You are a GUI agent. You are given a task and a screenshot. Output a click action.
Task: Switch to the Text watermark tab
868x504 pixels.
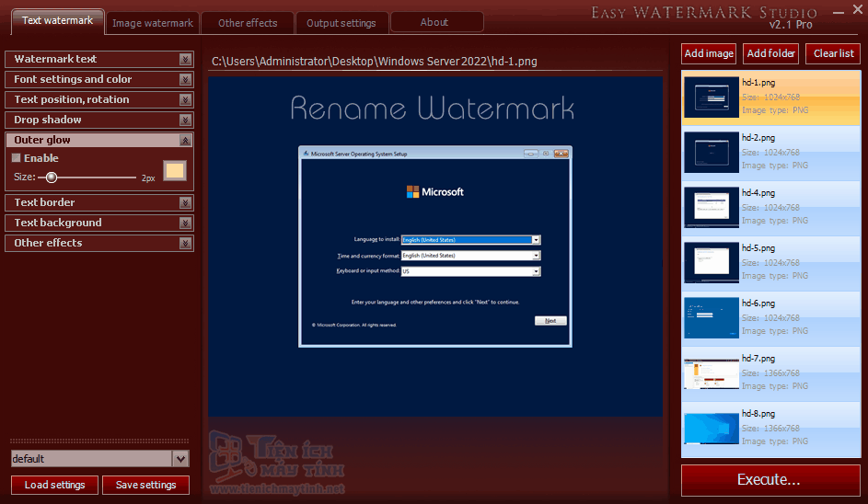click(58, 21)
